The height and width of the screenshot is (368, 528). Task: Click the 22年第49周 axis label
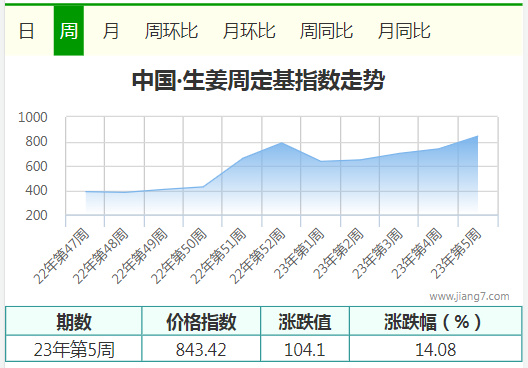pyautogui.click(x=140, y=256)
